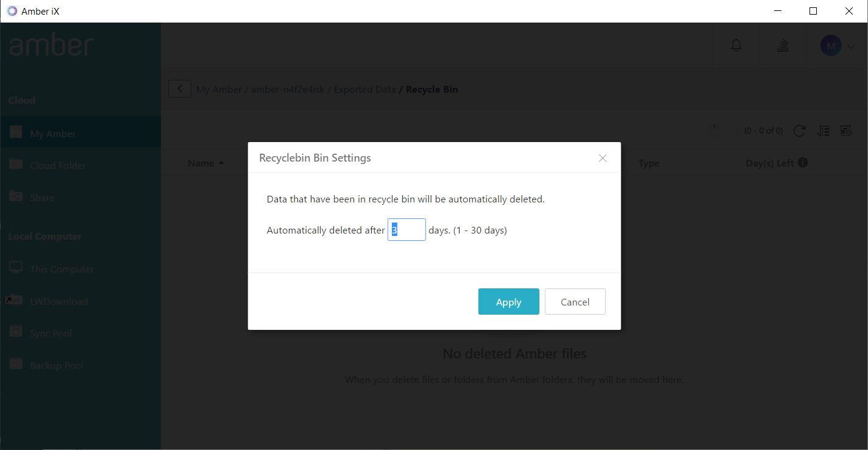Viewport: 868px width, 450px height.
Task: Minimize the Amber iX window
Action: click(x=777, y=11)
